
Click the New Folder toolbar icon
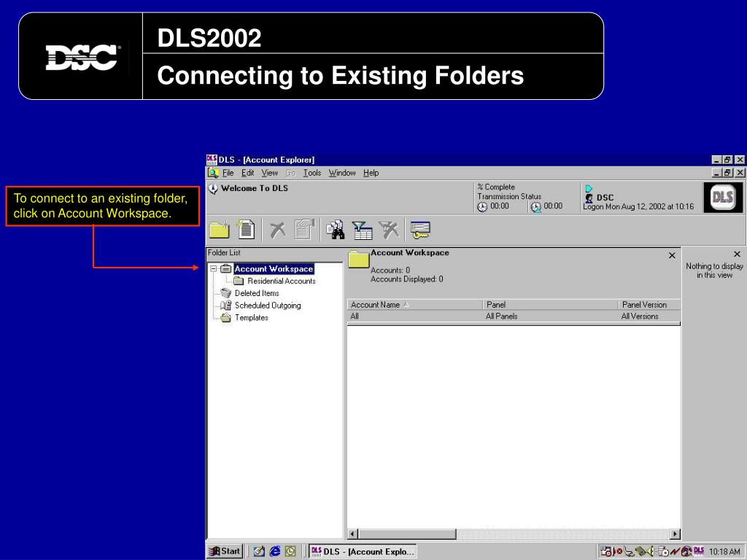pos(219,230)
